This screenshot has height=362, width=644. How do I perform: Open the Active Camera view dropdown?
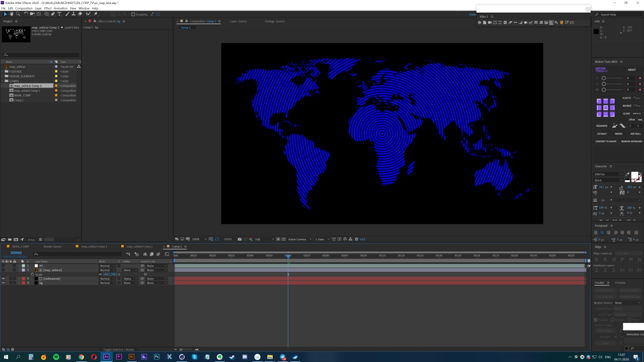point(300,239)
